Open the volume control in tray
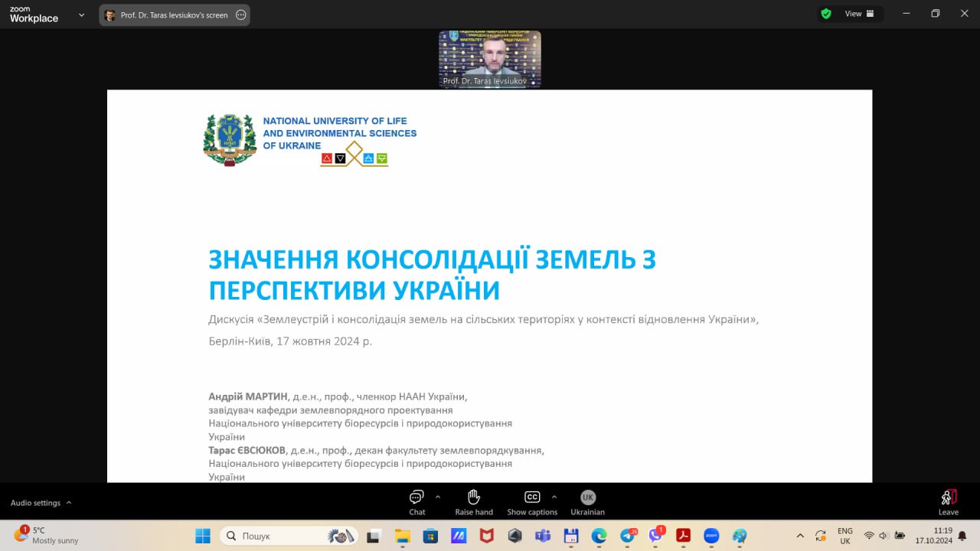The width and height of the screenshot is (980, 551). 884,536
